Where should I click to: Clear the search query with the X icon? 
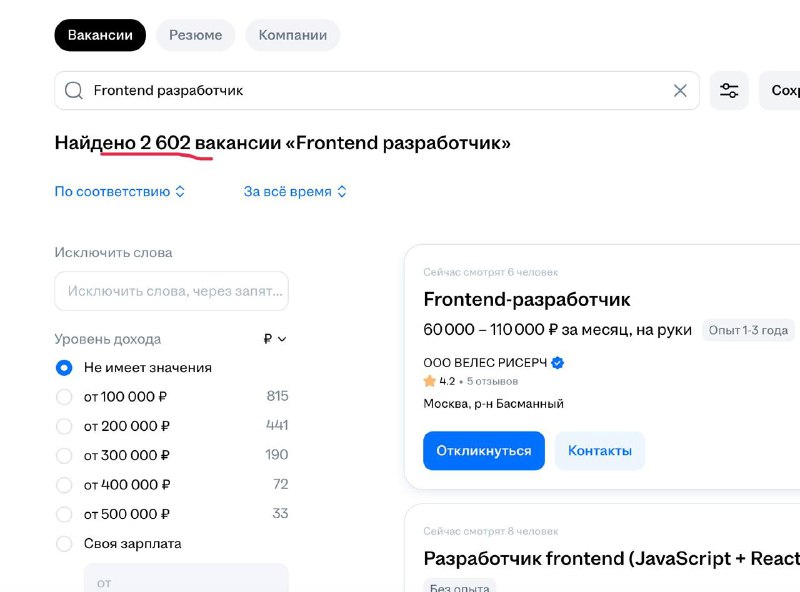click(x=680, y=91)
